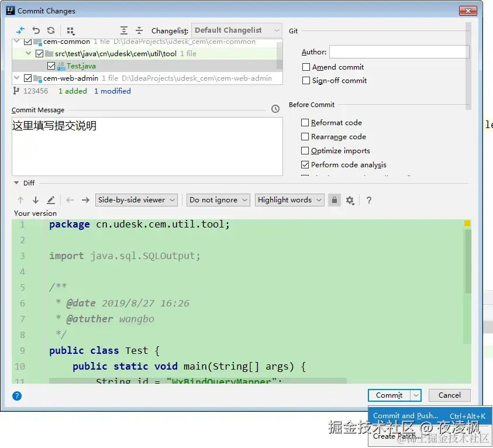Click in the Commit Message text area
The width and height of the screenshot is (493, 448).
147,146
